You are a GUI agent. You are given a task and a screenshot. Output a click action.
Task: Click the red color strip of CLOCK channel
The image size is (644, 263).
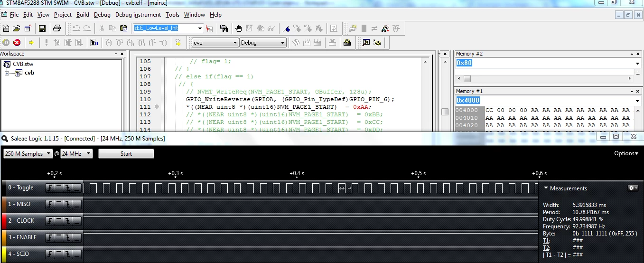click(x=3, y=221)
